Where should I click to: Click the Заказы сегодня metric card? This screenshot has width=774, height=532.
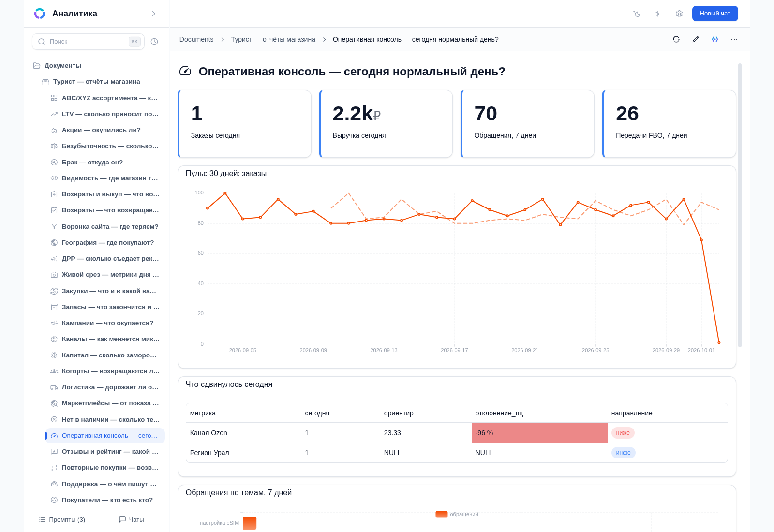[244, 124]
